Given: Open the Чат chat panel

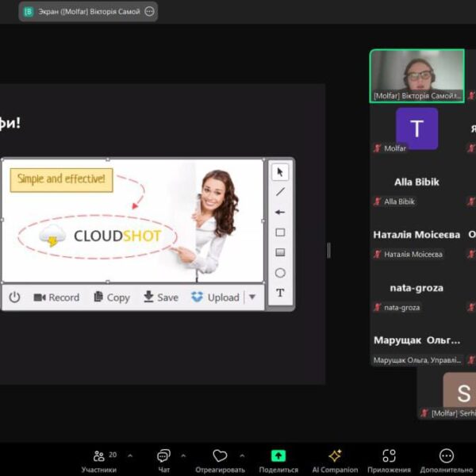Looking at the screenshot, I should pos(164,461).
